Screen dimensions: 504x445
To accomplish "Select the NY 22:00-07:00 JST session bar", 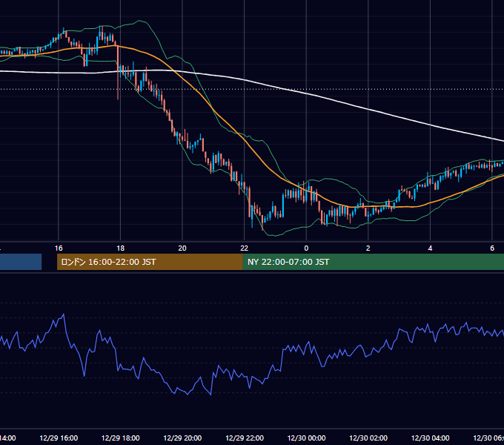I will click(373, 262).
